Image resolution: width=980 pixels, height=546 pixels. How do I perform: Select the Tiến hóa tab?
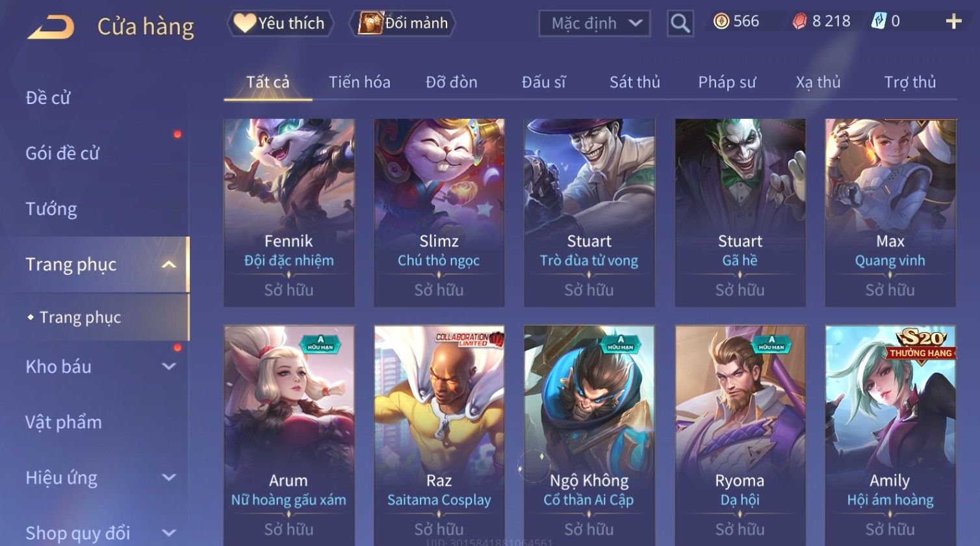click(x=359, y=82)
